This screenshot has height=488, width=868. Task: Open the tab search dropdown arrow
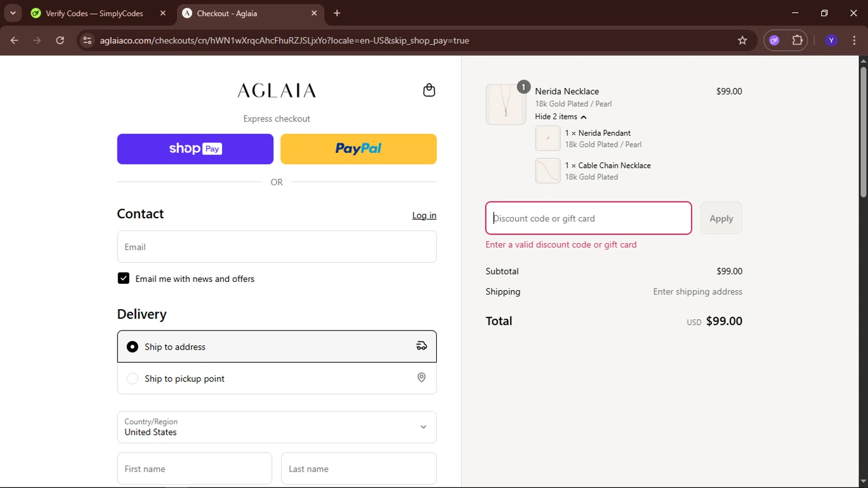coord(13,13)
